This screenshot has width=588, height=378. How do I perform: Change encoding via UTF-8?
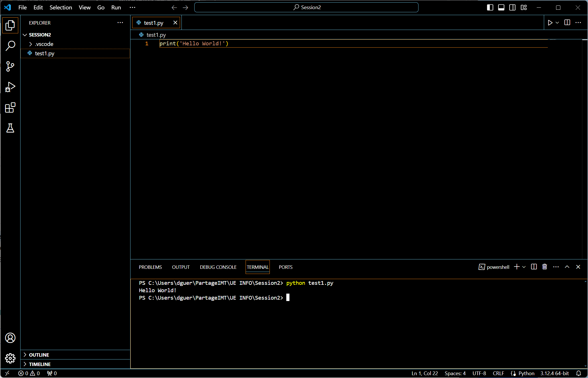pyautogui.click(x=479, y=373)
